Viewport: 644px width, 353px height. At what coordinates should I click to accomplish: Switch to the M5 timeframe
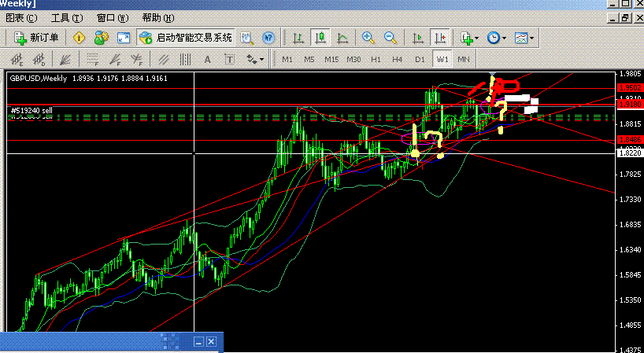click(309, 60)
